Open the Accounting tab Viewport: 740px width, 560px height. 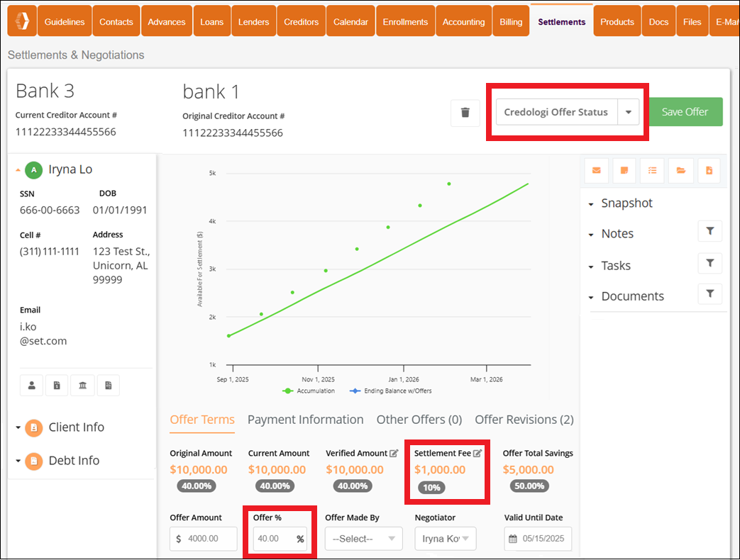(x=463, y=21)
